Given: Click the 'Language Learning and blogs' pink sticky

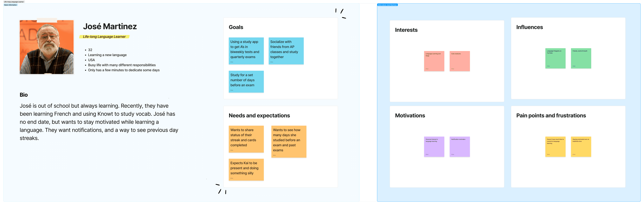Looking at the screenshot, I should click(434, 61).
